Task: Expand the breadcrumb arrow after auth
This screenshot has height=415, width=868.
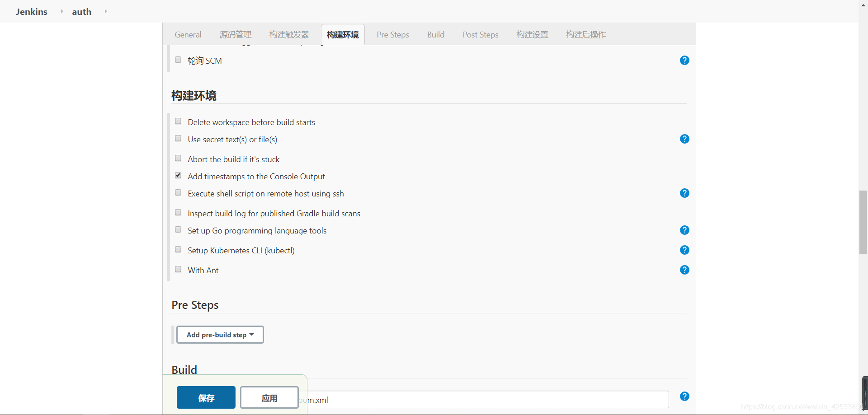Action: [x=105, y=11]
